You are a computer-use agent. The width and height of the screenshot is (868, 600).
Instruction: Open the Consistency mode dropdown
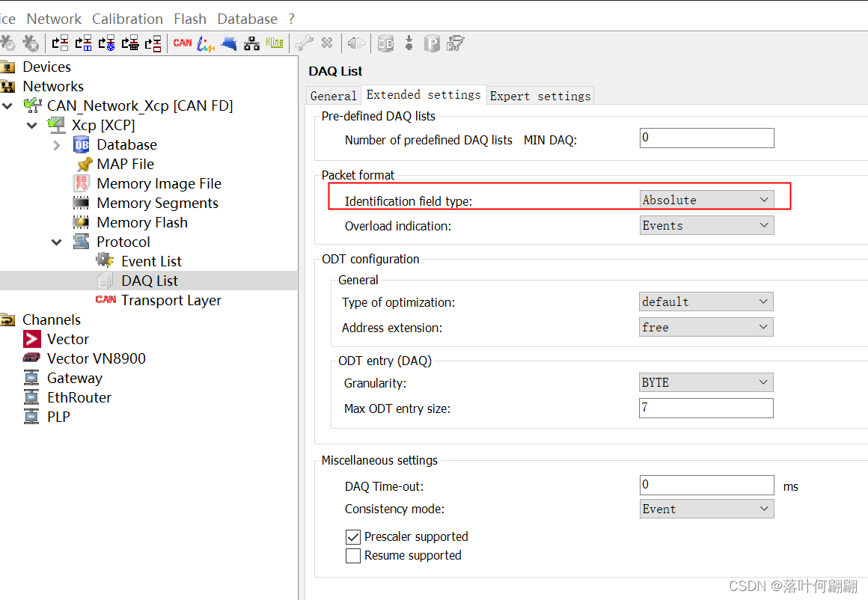(706, 509)
